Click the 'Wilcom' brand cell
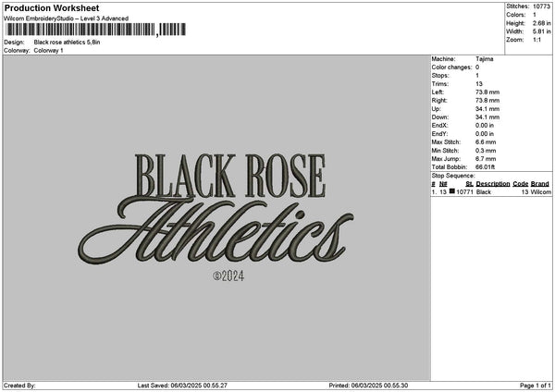This screenshot has width=555, height=392. coord(541,192)
